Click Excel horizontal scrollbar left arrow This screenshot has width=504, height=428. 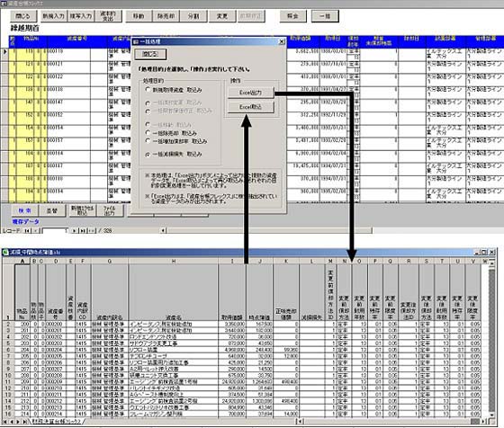tap(300, 422)
